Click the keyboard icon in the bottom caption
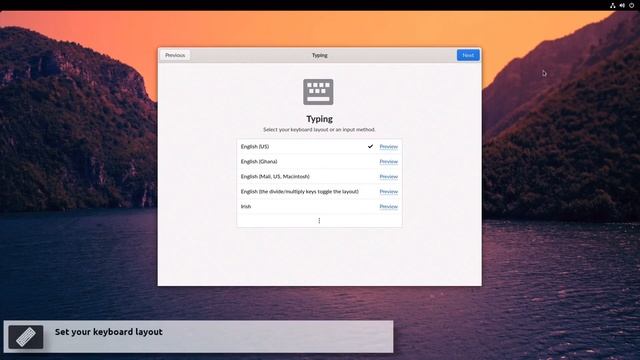This screenshot has width=640, height=360. (x=26, y=337)
